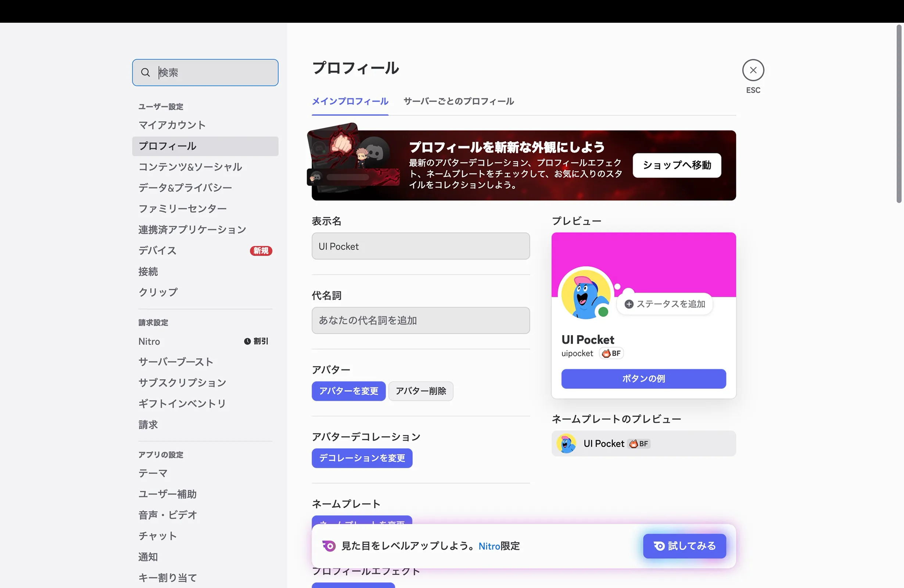This screenshot has height=588, width=904.
Task: Click the 代名詞 input field
Action: 420,320
